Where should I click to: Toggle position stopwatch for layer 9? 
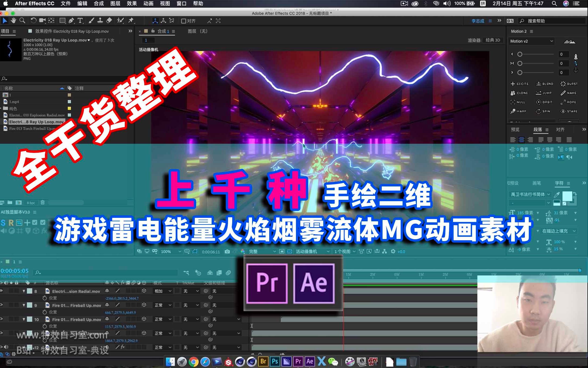pyautogui.click(x=45, y=312)
